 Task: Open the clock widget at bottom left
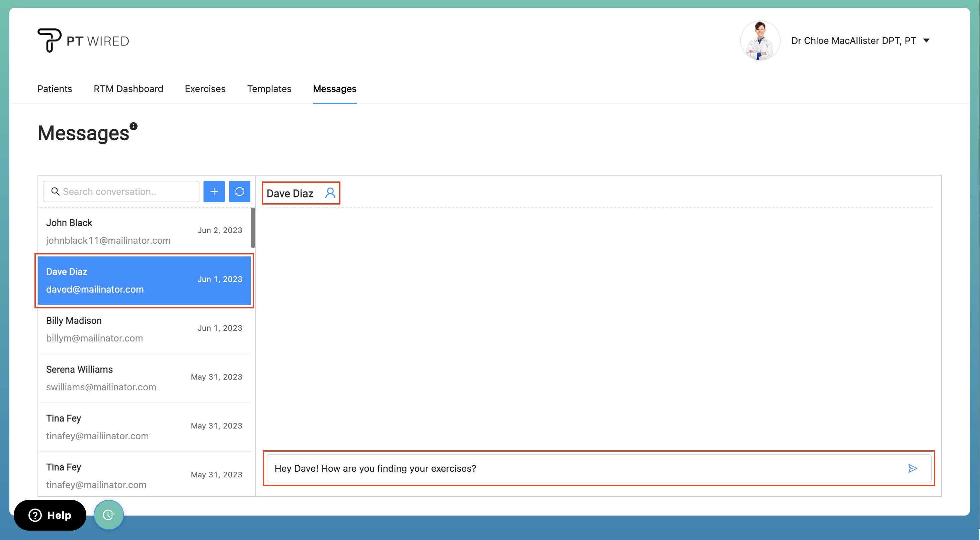tap(108, 515)
